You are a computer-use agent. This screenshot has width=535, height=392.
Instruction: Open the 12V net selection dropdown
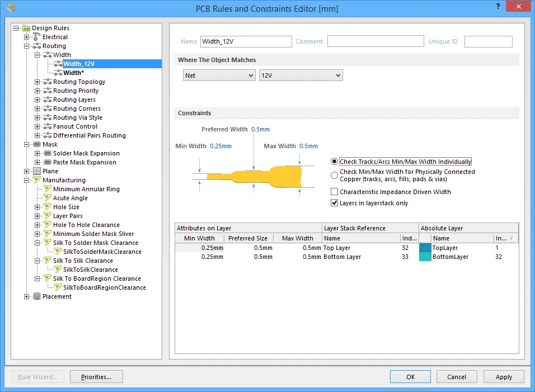(301, 75)
